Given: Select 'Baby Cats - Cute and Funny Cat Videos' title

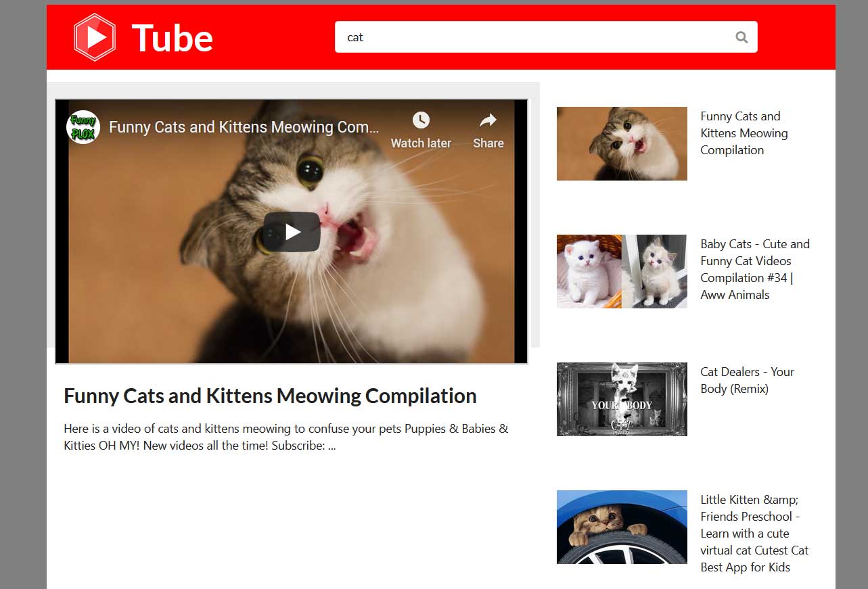Looking at the screenshot, I should [x=755, y=269].
